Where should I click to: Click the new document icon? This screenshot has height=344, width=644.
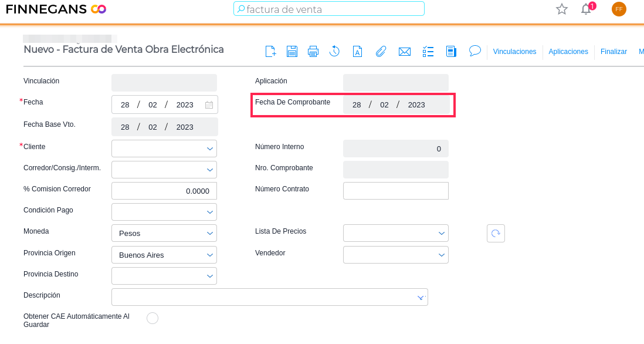(270, 52)
